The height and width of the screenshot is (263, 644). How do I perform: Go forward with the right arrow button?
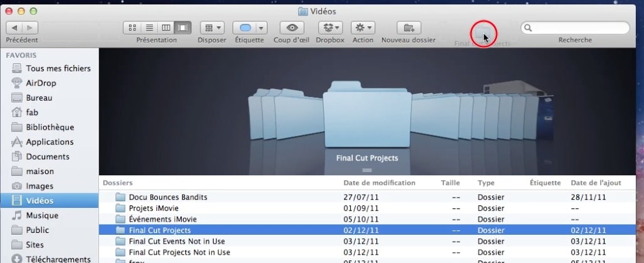pos(30,28)
